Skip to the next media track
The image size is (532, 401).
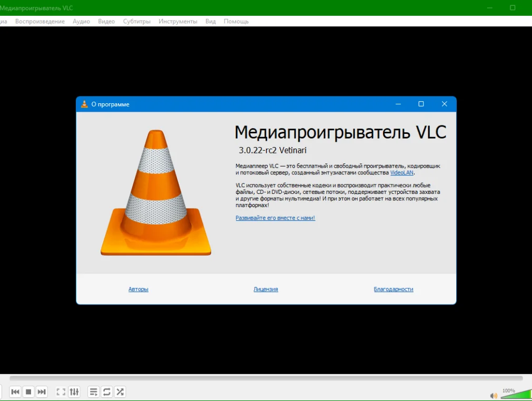click(42, 392)
